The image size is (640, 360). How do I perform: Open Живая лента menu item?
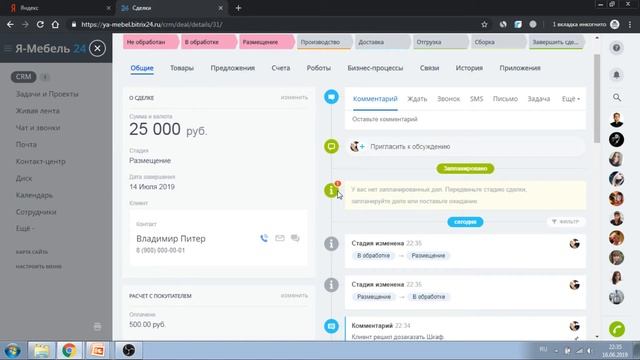pos(38,111)
